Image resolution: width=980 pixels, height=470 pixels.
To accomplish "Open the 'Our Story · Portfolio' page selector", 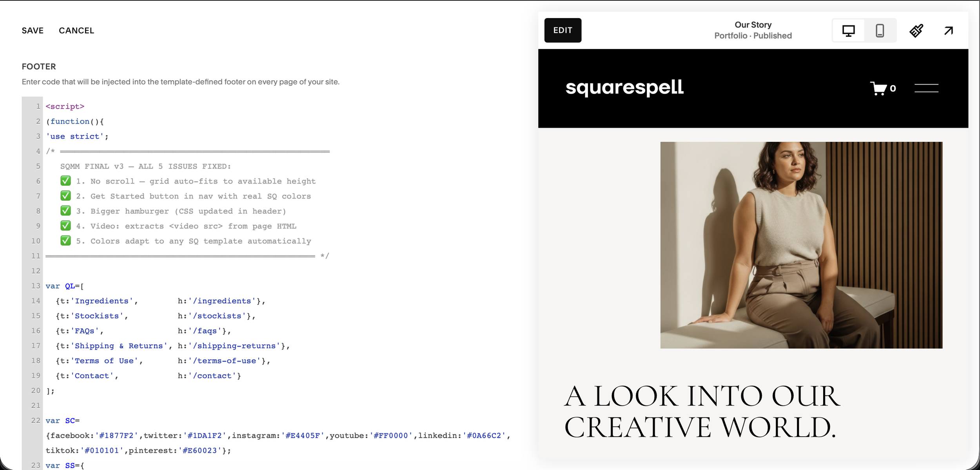I will 753,30.
